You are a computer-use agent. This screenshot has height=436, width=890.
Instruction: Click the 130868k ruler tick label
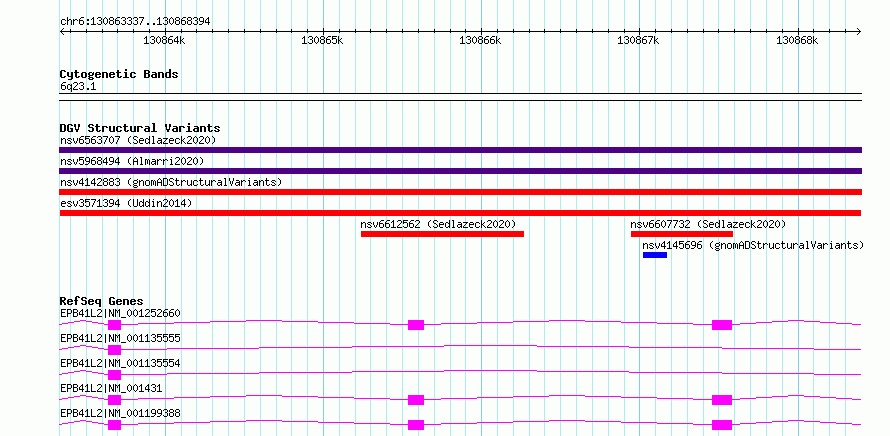[797, 40]
